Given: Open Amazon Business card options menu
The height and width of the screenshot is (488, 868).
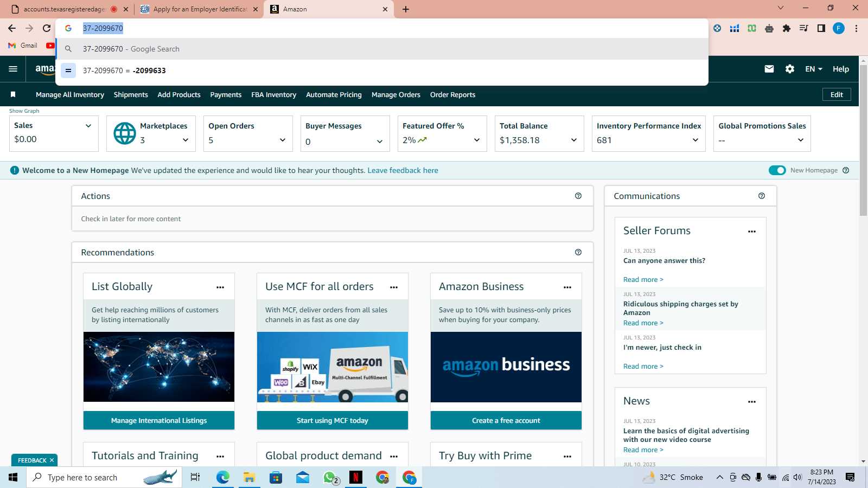Looking at the screenshot, I should [567, 287].
